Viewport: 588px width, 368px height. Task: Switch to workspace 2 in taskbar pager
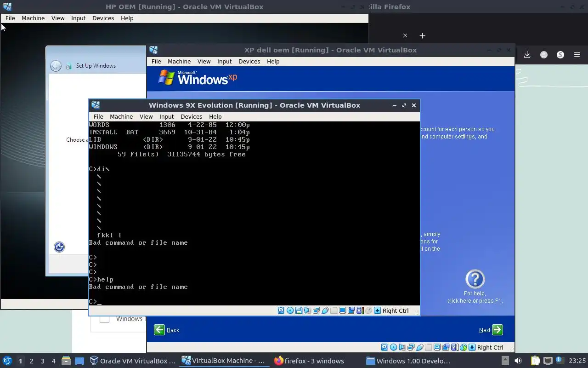tap(31, 361)
